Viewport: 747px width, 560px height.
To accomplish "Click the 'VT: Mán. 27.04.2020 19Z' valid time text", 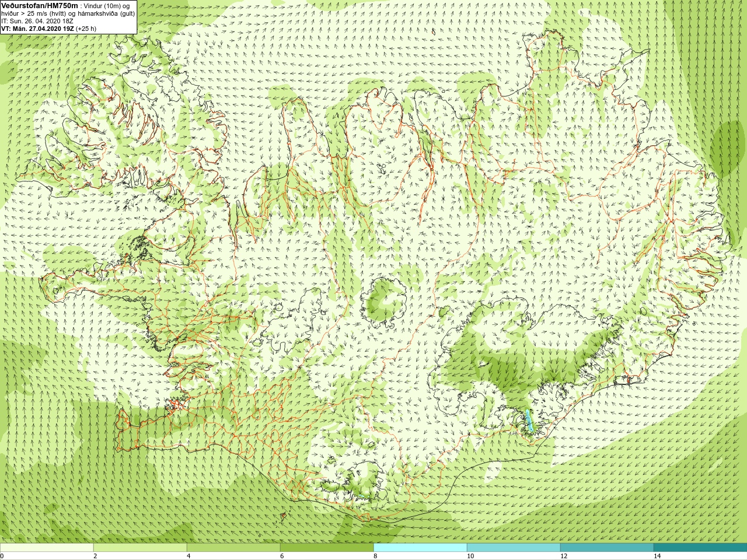I will pos(37,28).
